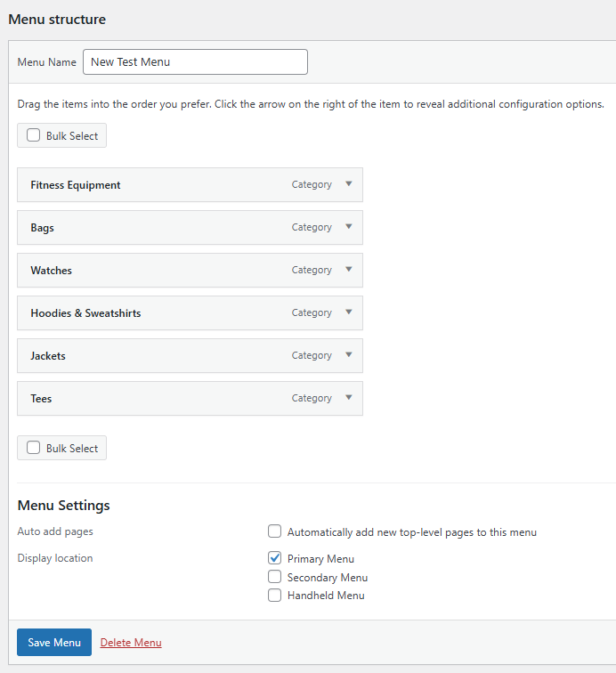Click the Save Menu button
The height and width of the screenshot is (673, 616).
click(x=54, y=643)
